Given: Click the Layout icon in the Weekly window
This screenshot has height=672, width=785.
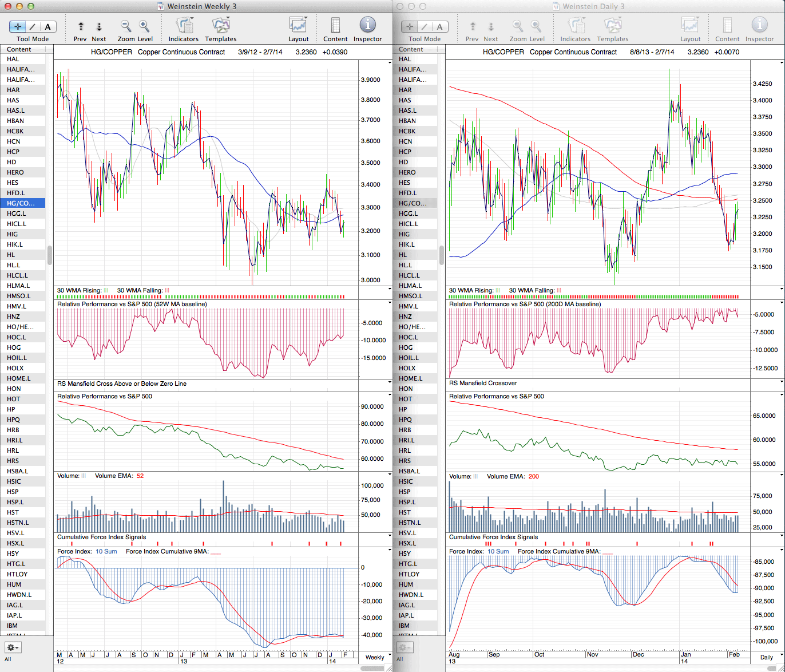Looking at the screenshot, I should 298,26.
